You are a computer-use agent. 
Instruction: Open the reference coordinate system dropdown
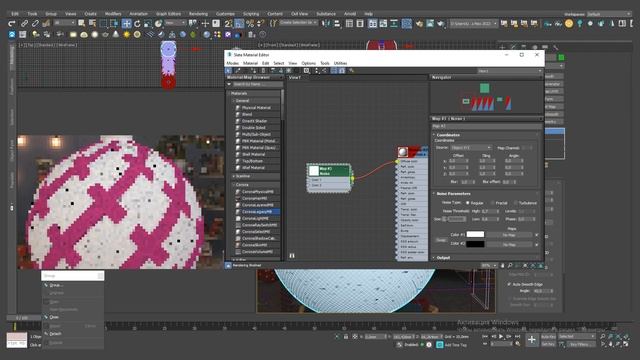tap(176, 23)
